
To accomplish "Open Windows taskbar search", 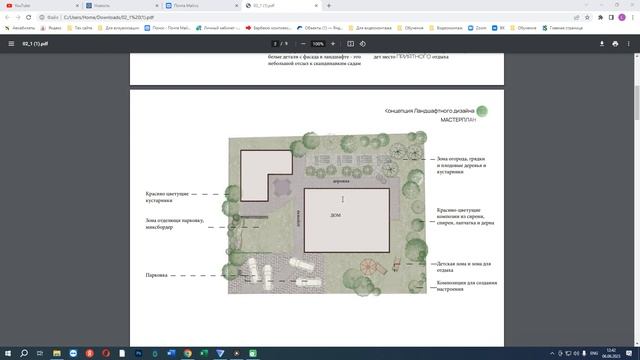I will (x=24, y=353).
